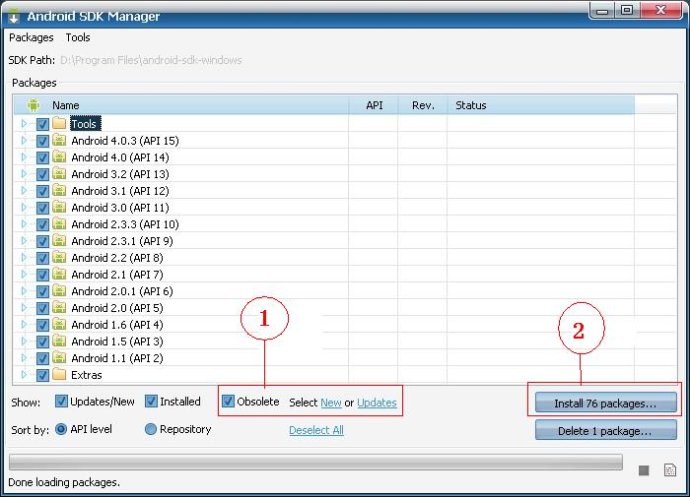Click the 'Done loading packages.' status text
Image resolution: width=690 pixels, height=497 pixels.
pos(64,482)
